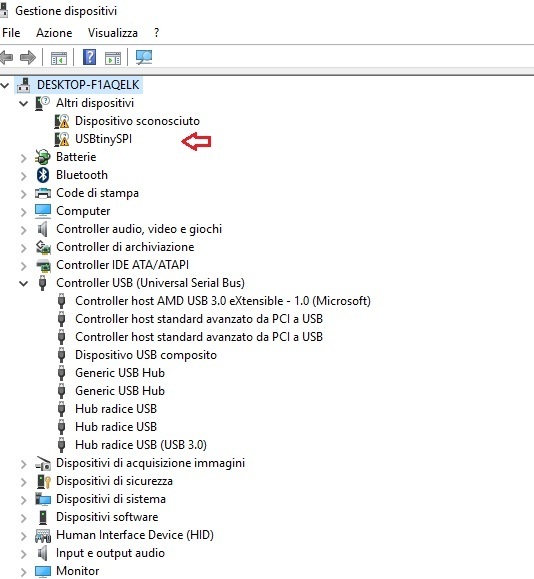Click the Input e output audio speaker icon
The image size is (534, 579).
coord(42,553)
